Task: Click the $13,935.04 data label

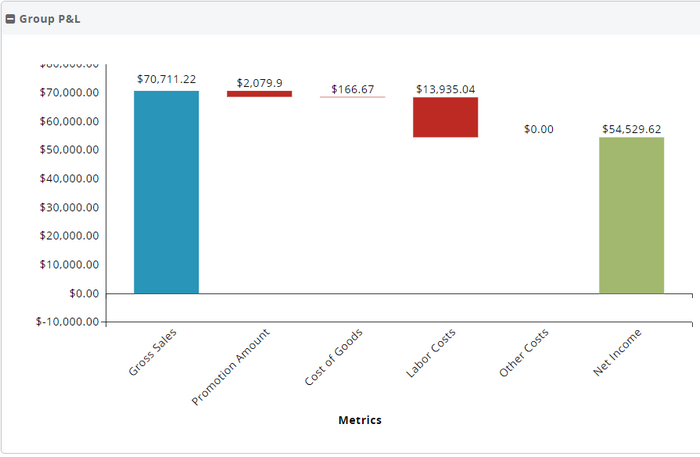Action: [445, 89]
